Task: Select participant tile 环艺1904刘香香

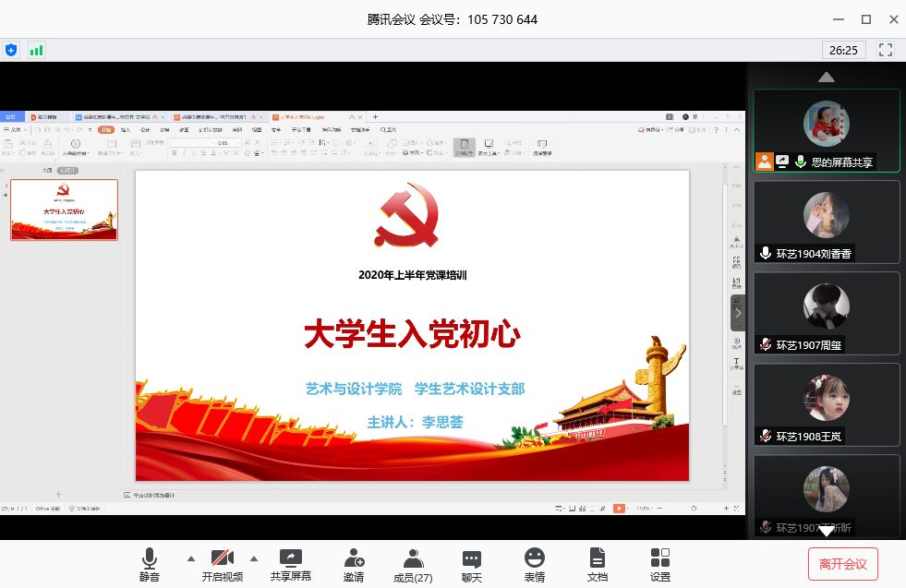Action: (827, 222)
